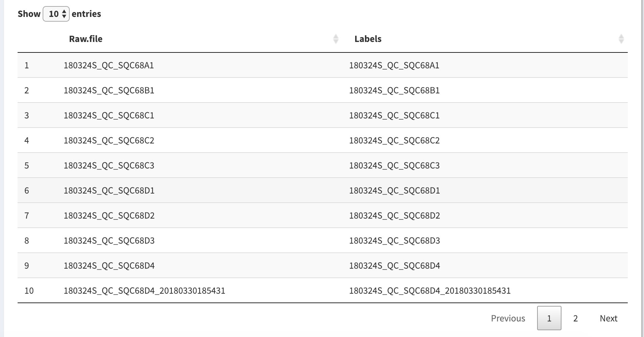
Task: Click row number 3 cell
Action: pos(27,115)
